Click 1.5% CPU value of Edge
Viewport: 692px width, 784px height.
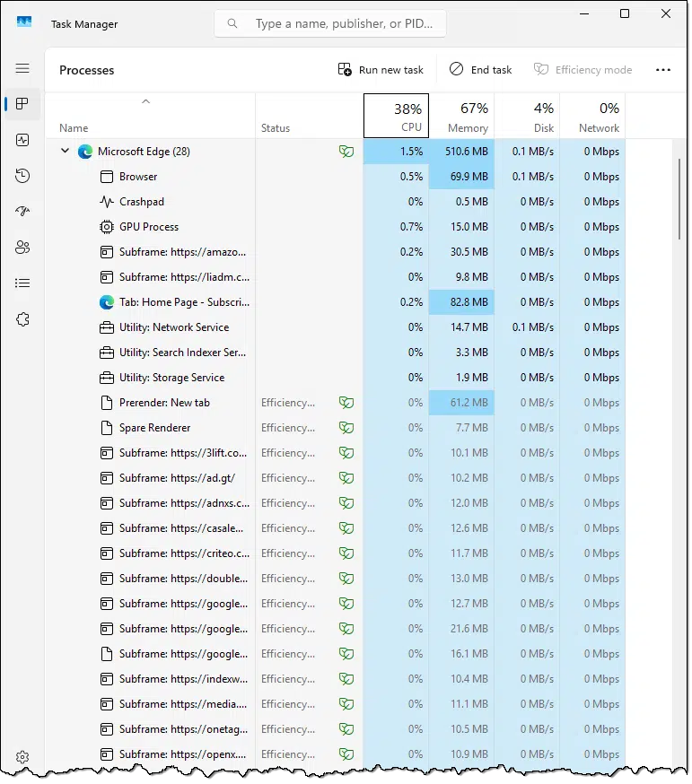(x=411, y=152)
